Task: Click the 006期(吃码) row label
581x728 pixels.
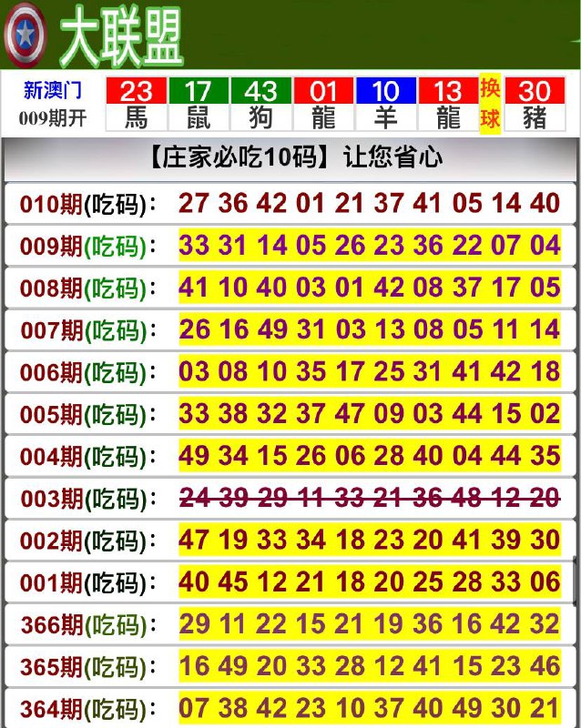Action: pyautogui.click(x=88, y=372)
